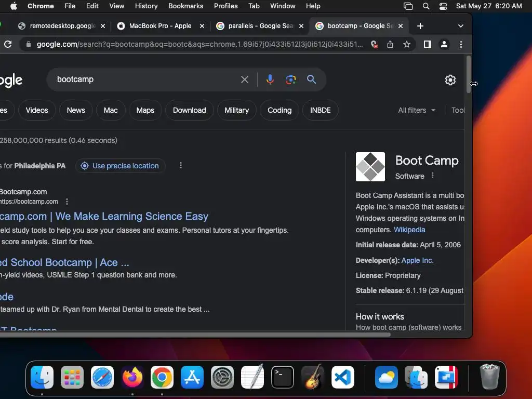Screen dimensions: 532x399
Task: Open Spotlight search in menu bar
Action: coord(426,6)
